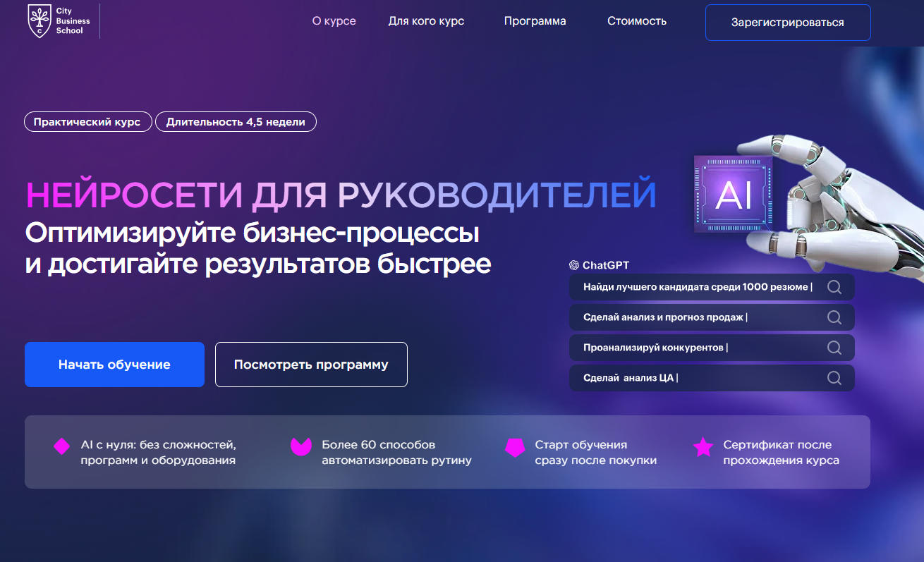Click the 'Найди лучшего кандидата среди 1000 резюме' field
Screen dimensions: 924x562
pyautogui.click(x=712, y=287)
